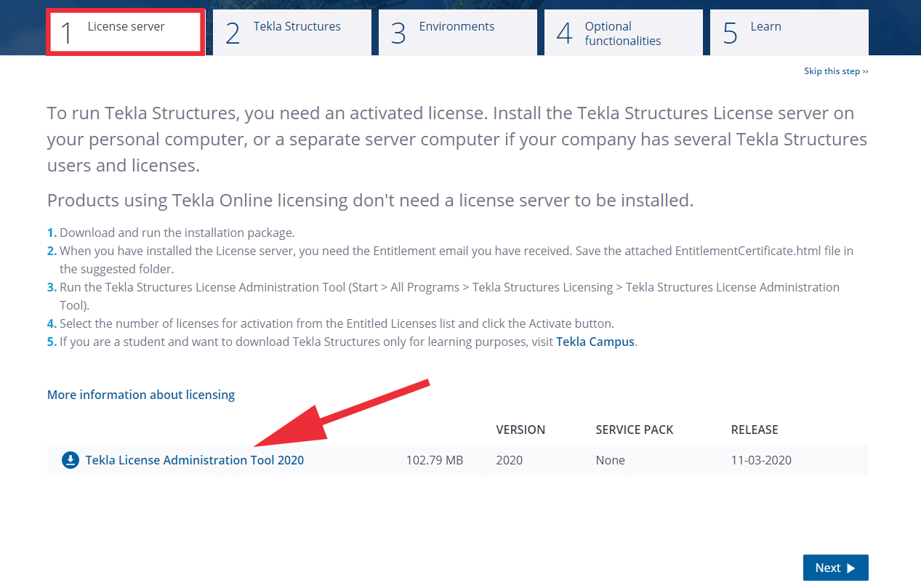Select the Learn step tab
Image resolution: width=921 pixels, height=588 pixels.
point(789,32)
